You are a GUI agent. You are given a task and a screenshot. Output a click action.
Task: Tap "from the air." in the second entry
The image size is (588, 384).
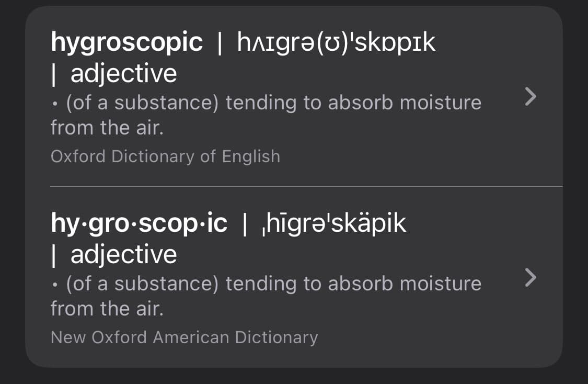point(107,309)
